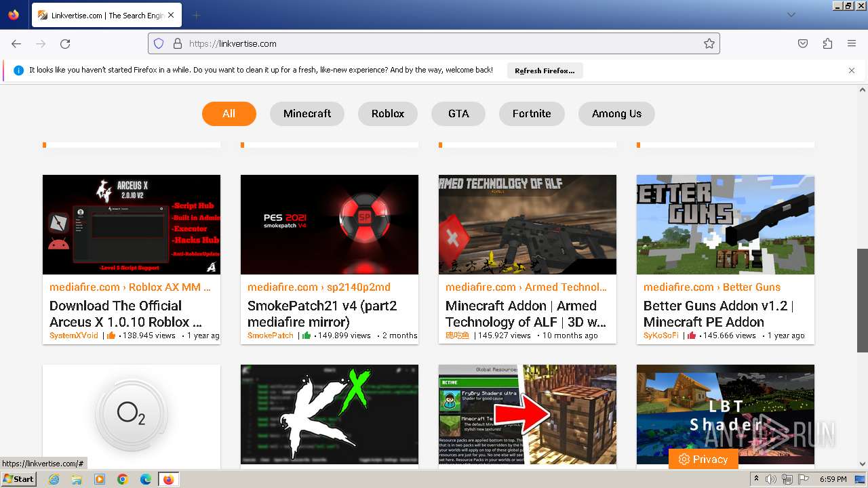Close the Linkvertise browser tab
Screen dimensions: 868x488
point(171,15)
